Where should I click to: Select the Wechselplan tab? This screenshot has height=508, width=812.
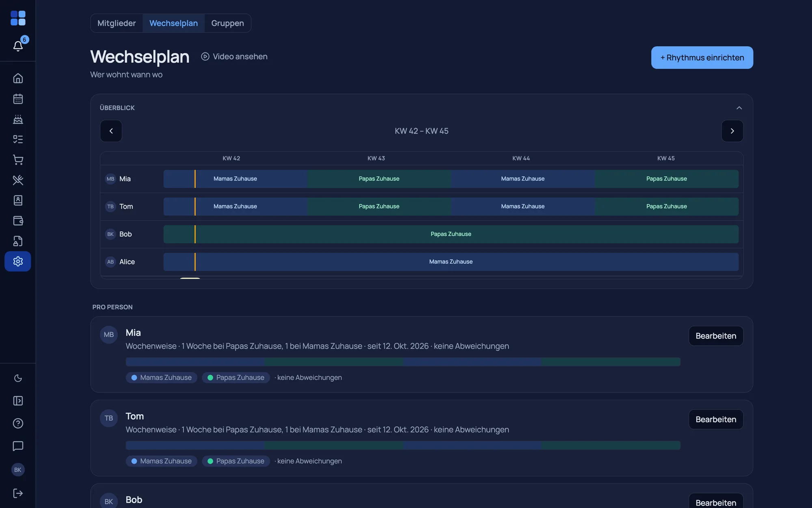click(x=173, y=23)
